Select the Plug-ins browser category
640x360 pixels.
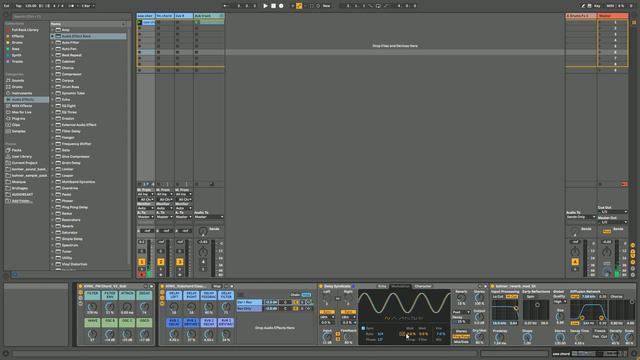click(18, 118)
